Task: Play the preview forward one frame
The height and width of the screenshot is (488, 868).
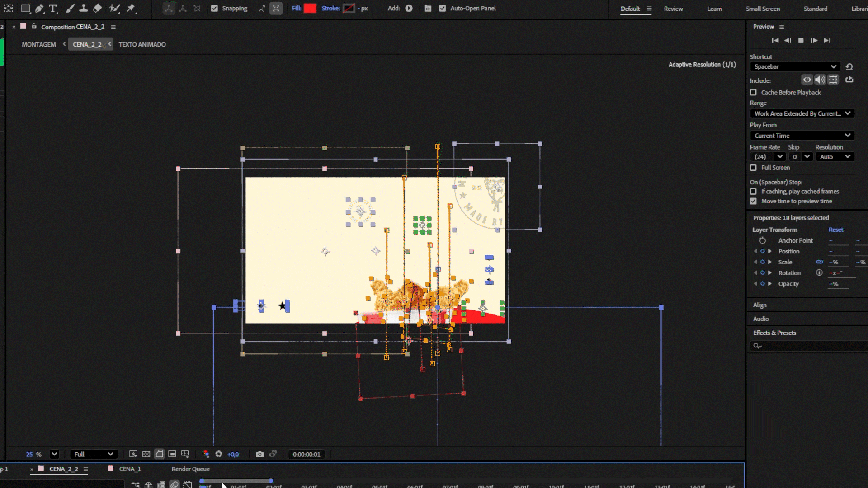Action: click(814, 40)
